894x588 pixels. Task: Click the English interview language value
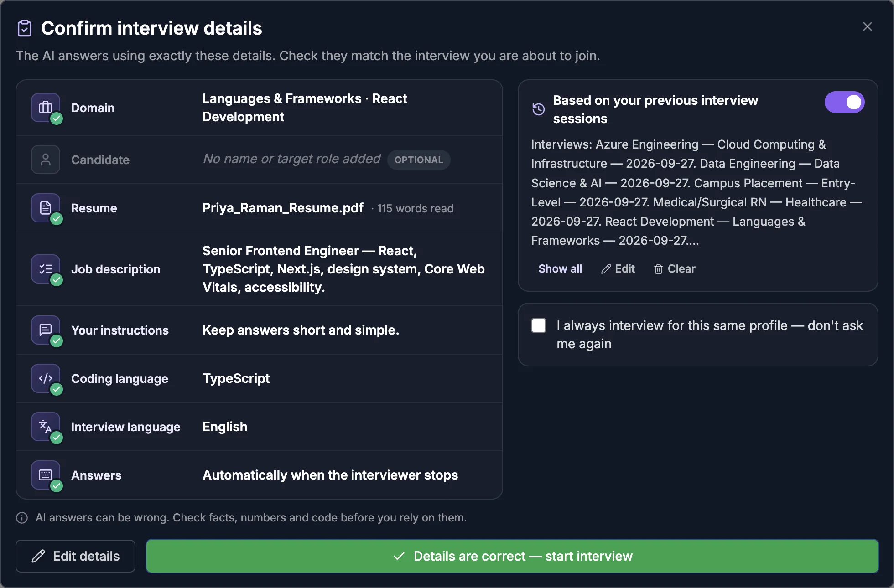pos(225,427)
